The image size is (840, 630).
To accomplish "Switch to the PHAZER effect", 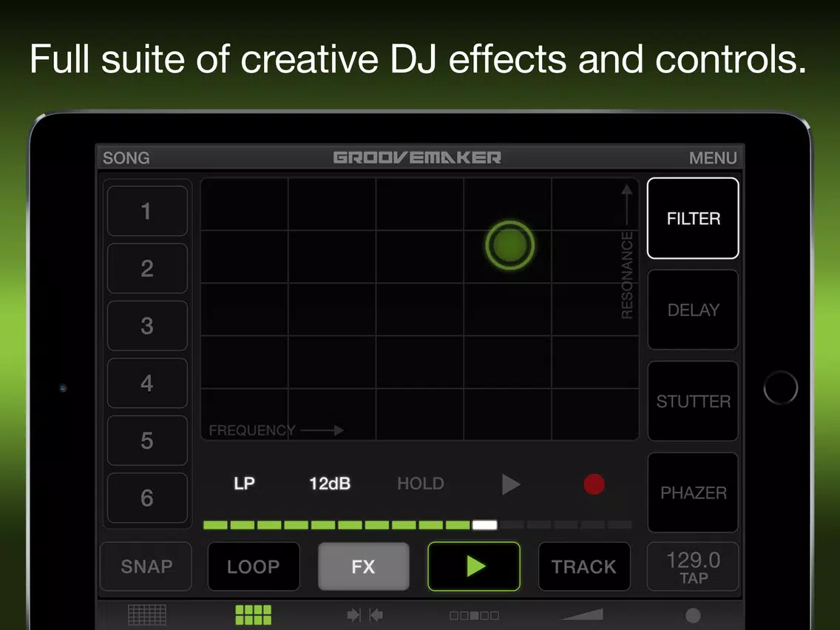I will pyautogui.click(x=693, y=492).
